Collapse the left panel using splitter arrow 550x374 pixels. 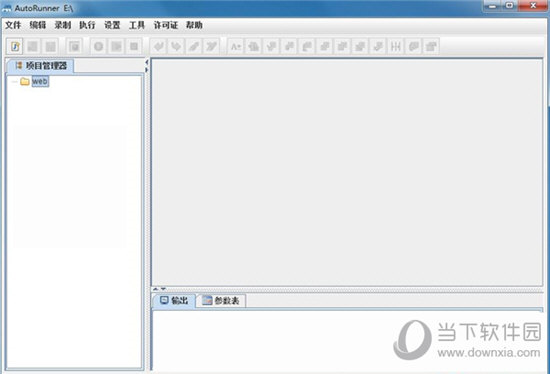[147, 62]
